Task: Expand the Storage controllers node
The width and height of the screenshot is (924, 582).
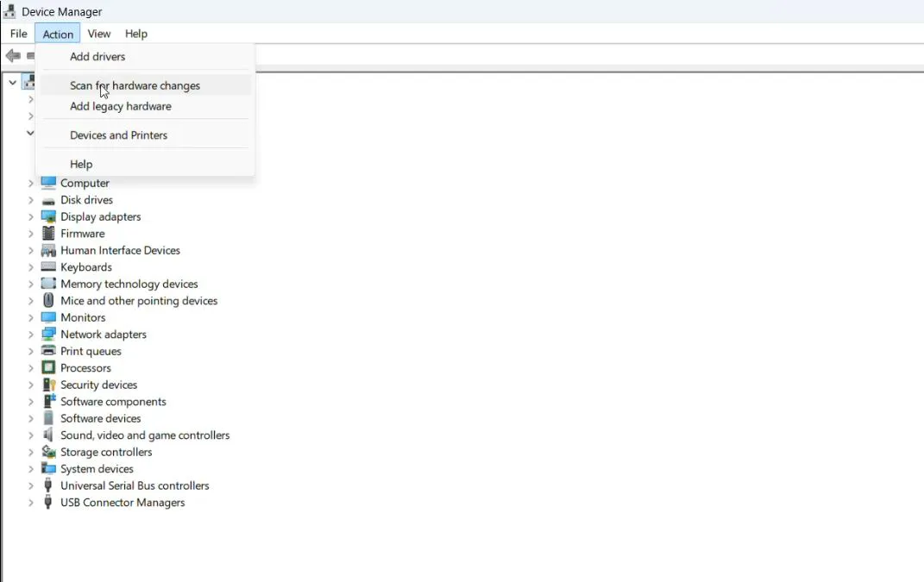Action: point(31,452)
